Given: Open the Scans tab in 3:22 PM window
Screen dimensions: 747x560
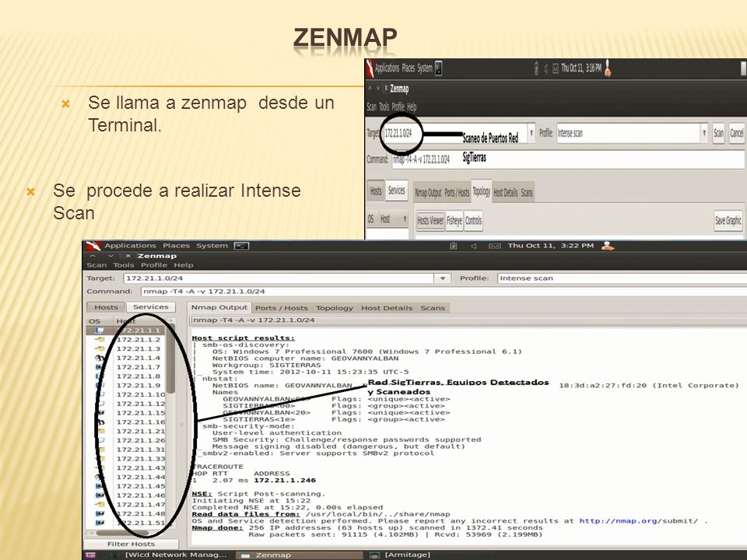Looking at the screenshot, I should click(433, 308).
